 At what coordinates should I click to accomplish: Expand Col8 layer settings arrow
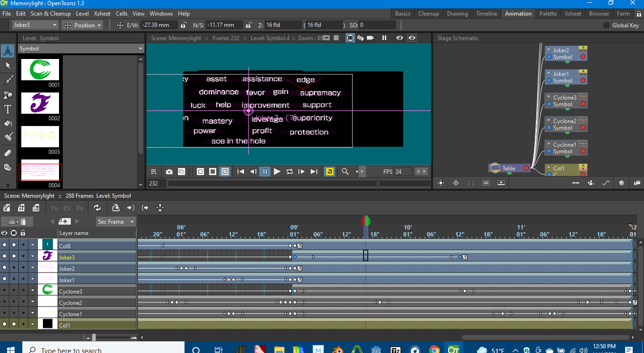(x=33, y=246)
